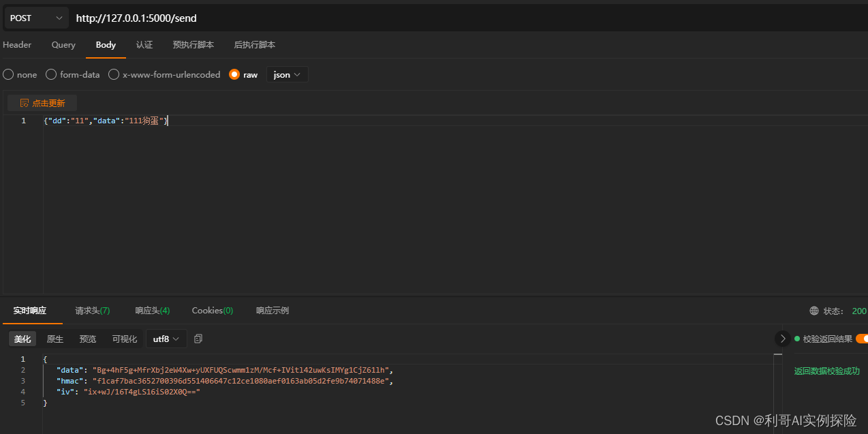
Task: Click the icon on 点击更新 button
Action: 25,103
